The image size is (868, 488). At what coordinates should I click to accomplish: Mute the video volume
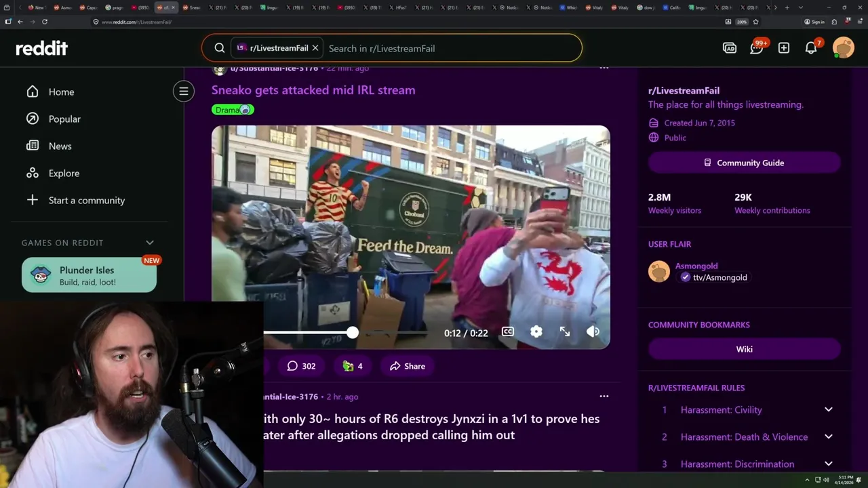[x=593, y=331]
